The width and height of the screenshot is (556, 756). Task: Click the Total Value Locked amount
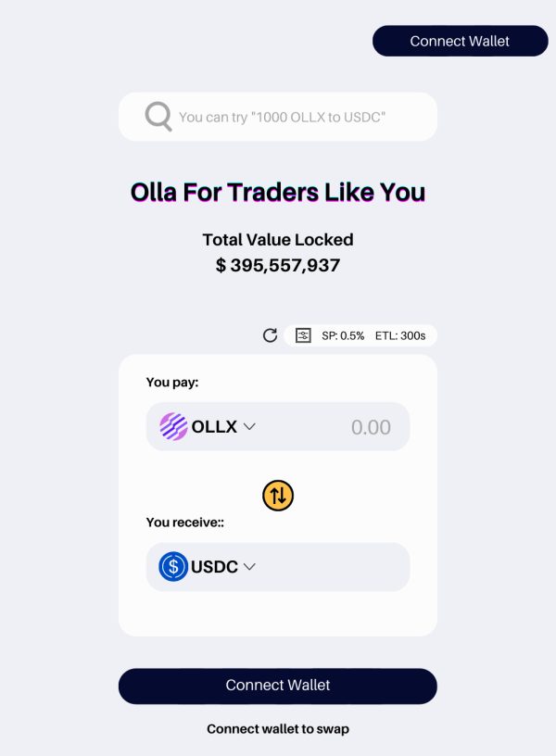(278, 265)
